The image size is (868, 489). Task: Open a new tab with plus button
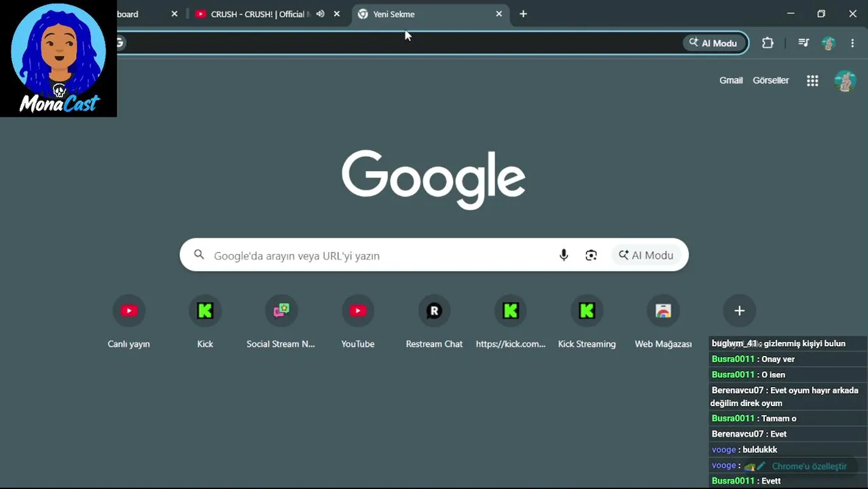523,14
